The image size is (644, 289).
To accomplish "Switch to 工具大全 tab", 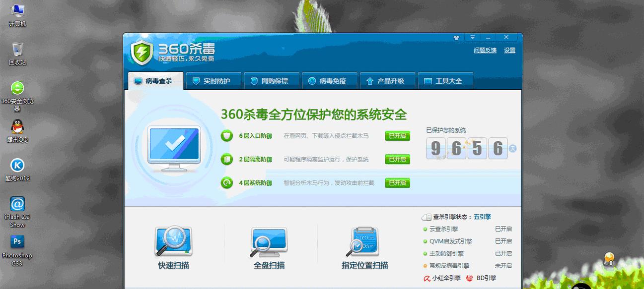I will click(446, 81).
